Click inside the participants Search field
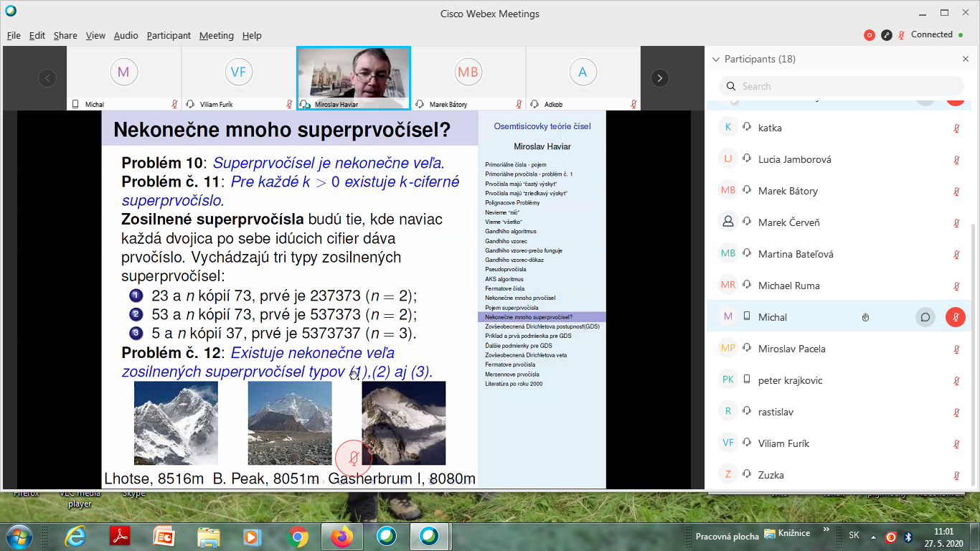Screen dimensions: 980x551 coord(842,86)
